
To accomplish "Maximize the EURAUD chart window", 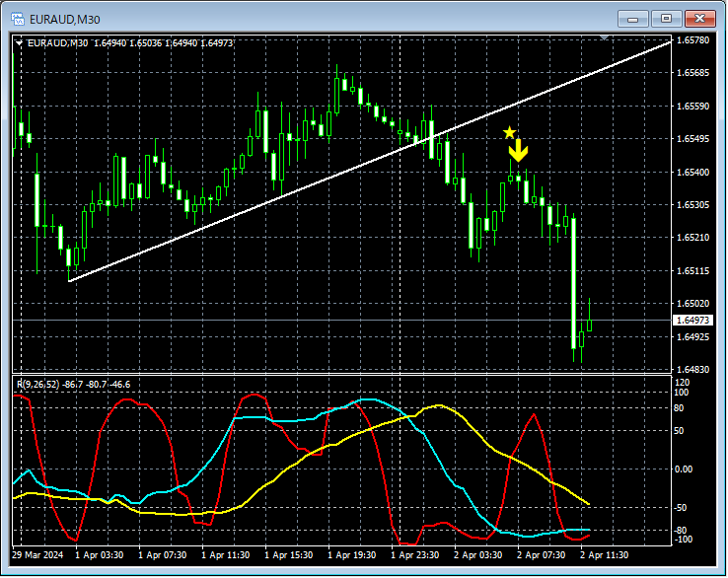I will click(x=666, y=19).
